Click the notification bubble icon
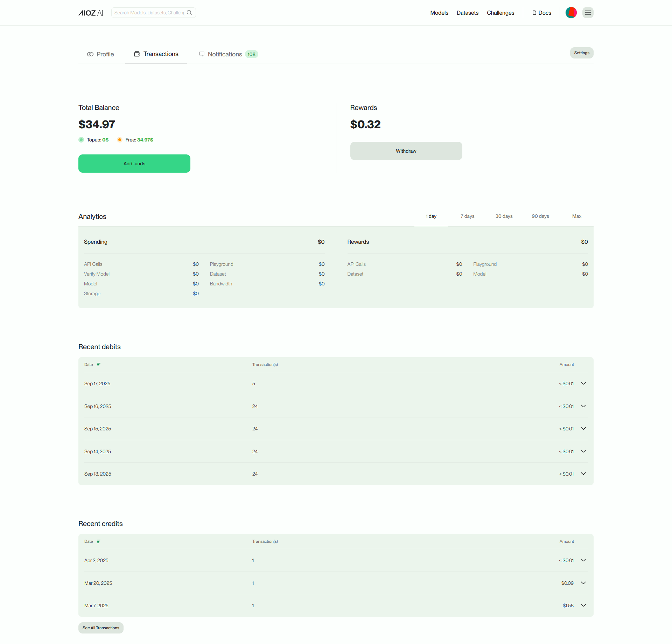672x644 pixels. pyautogui.click(x=201, y=54)
